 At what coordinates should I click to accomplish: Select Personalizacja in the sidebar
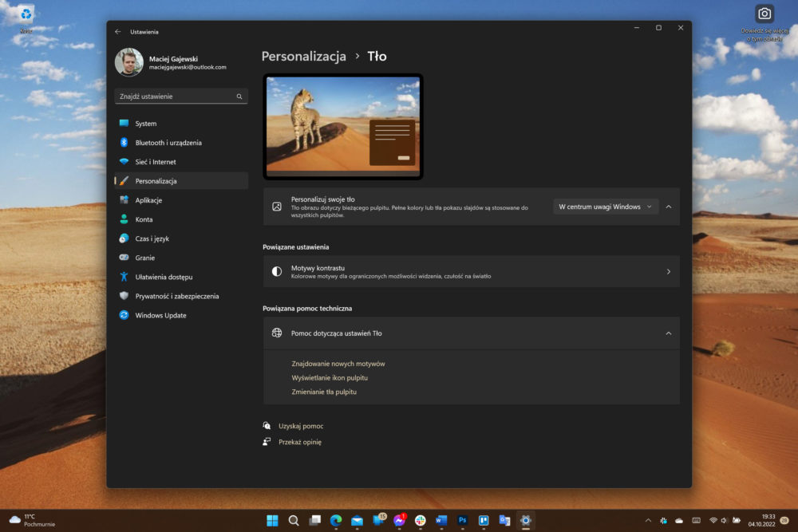point(181,181)
